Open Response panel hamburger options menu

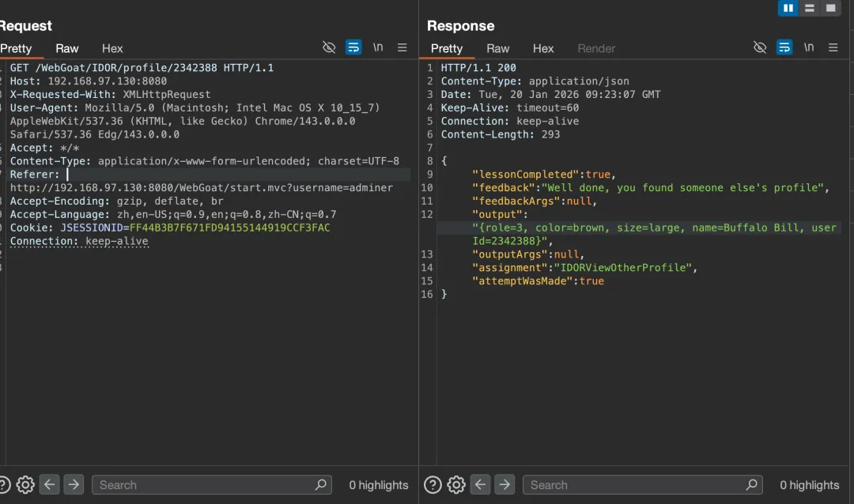coord(833,47)
